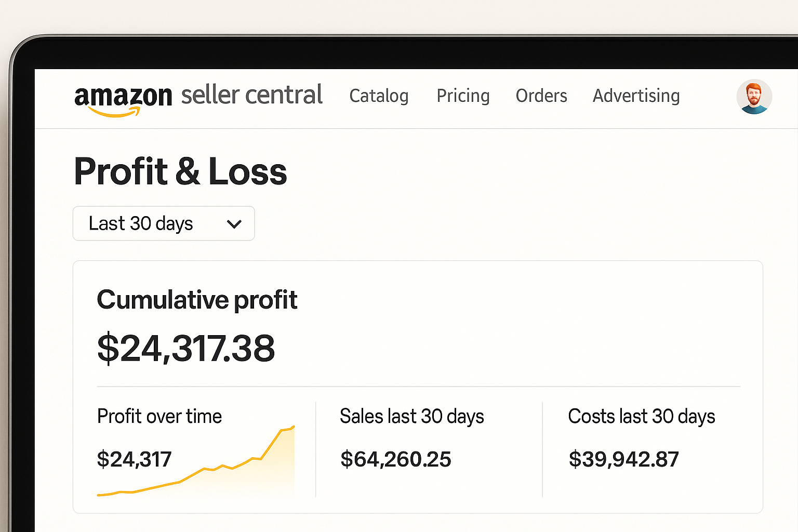The height and width of the screenshot is (532, 798).
Task: Open the Last 30 days date range selector
Action: pos(163,223)
